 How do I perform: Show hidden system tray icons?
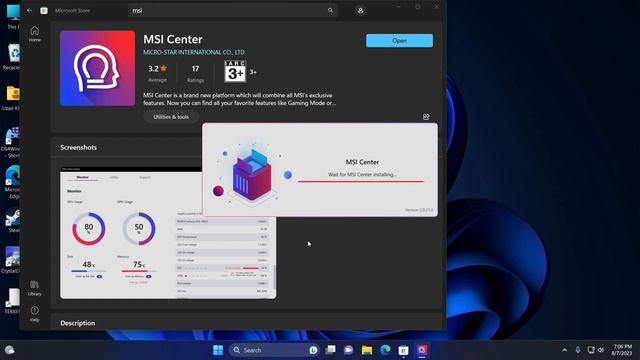564,350
